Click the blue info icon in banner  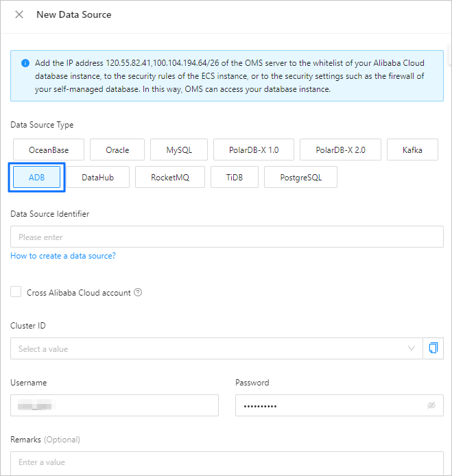click(25, 63)
